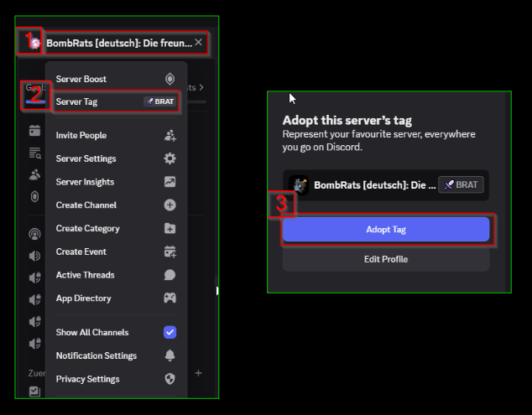Screen dimensions: 532x415
Task: Click the checklist channel icon at sidebar bottom
Action: [x=34, y=392]
